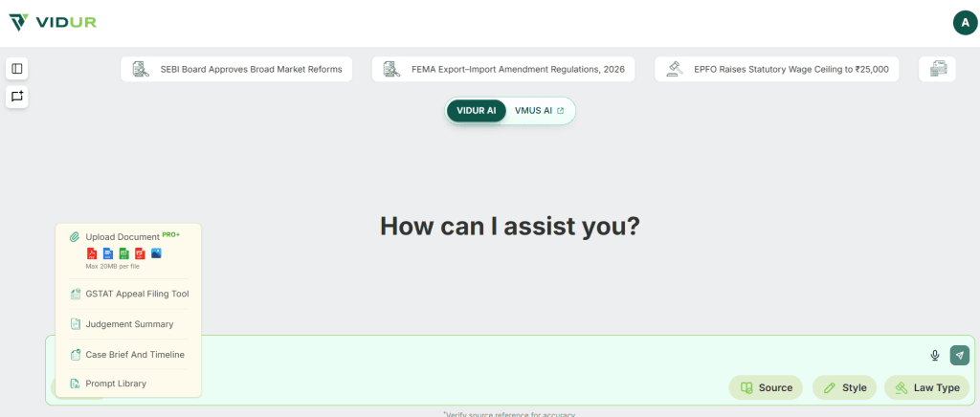Open the partially visible fourth news card
This screenshot has height=417, width=980.
pyautogui.click(x=937, y=69)
